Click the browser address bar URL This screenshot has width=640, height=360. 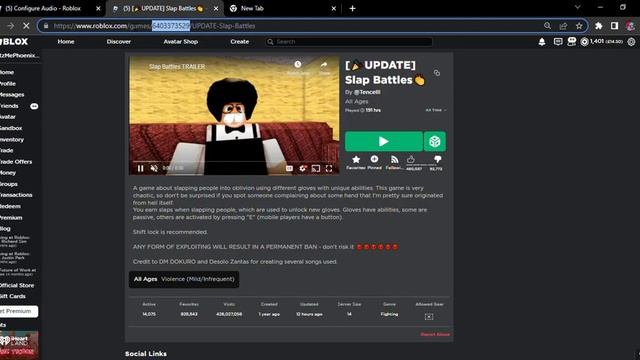[x=154, y=26]
